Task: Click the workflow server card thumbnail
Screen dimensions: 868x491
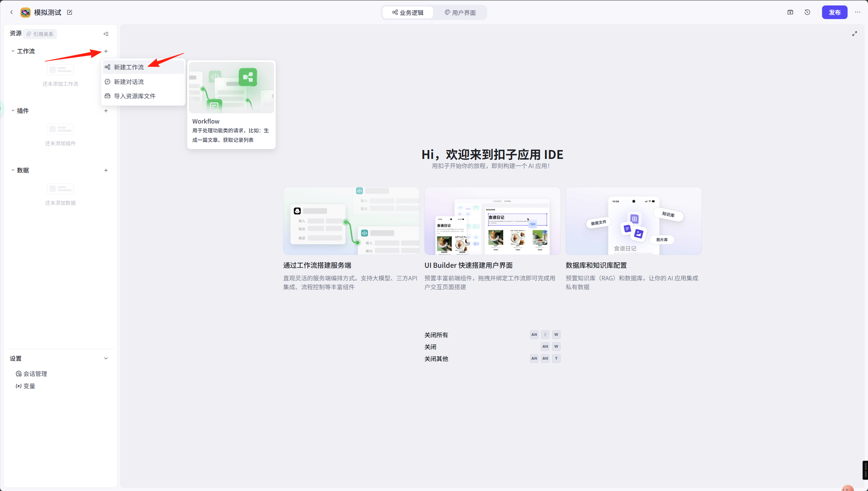Action: (351, 221)
